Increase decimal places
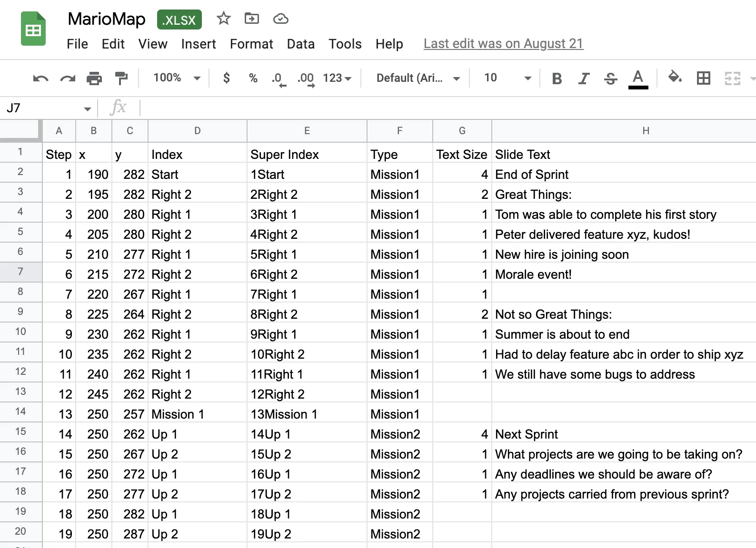Screen dimensions: 756x548 (x=306, y=79)
